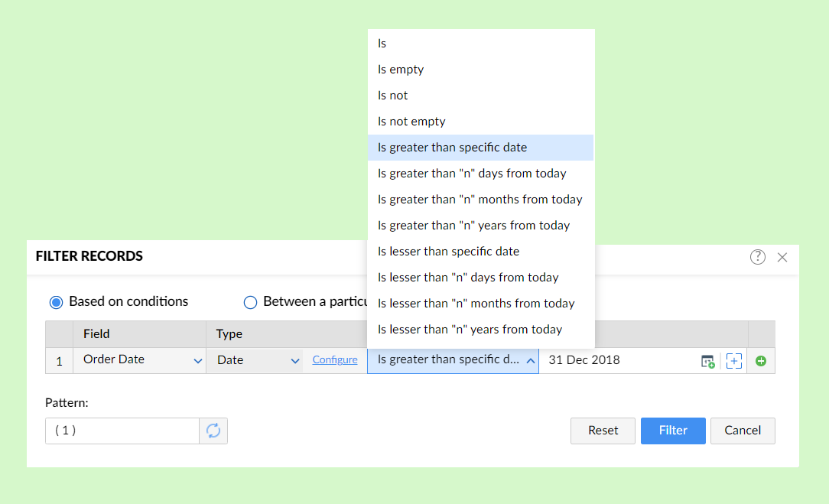Select 'Is lesser than "n" days from today'
The width and height of the screenshot is (829, 504).
480,277
